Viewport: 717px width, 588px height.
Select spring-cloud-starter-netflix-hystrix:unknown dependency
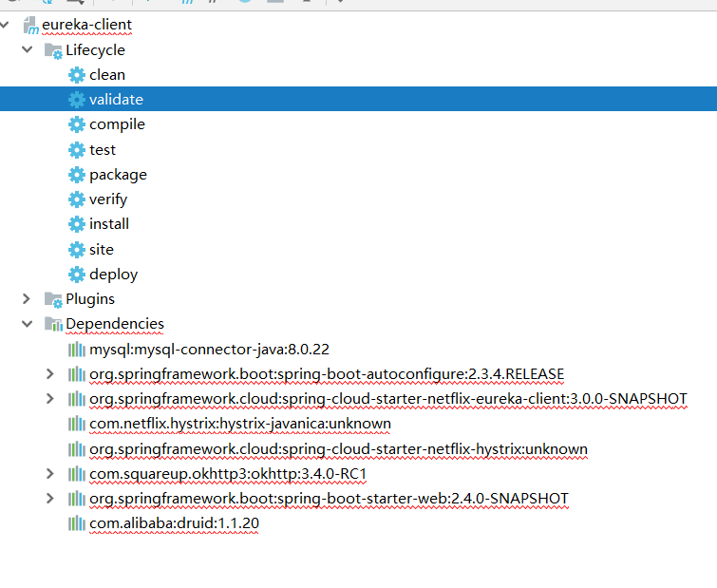(338, 449)
